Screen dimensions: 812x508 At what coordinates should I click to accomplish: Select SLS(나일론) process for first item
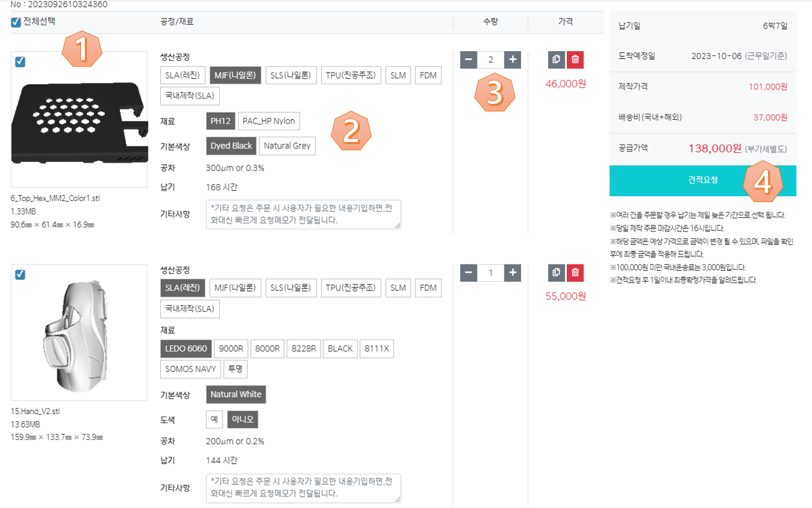pyautogui.click(x=291, y=75)
